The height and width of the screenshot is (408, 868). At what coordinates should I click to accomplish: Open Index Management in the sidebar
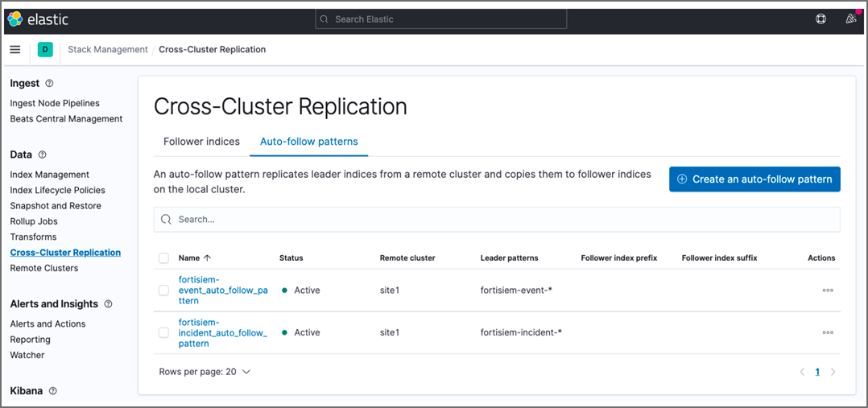click(x=49, y=175)
